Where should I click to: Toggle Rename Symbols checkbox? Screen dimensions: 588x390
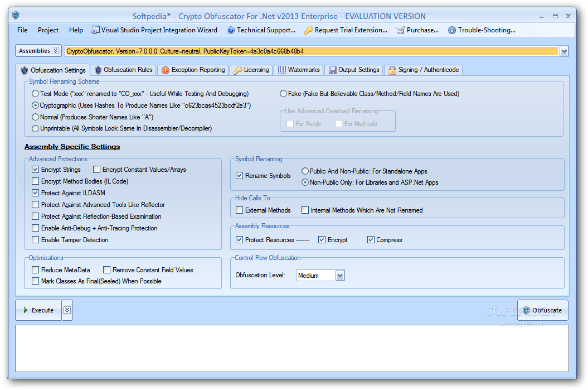(239, 176)
